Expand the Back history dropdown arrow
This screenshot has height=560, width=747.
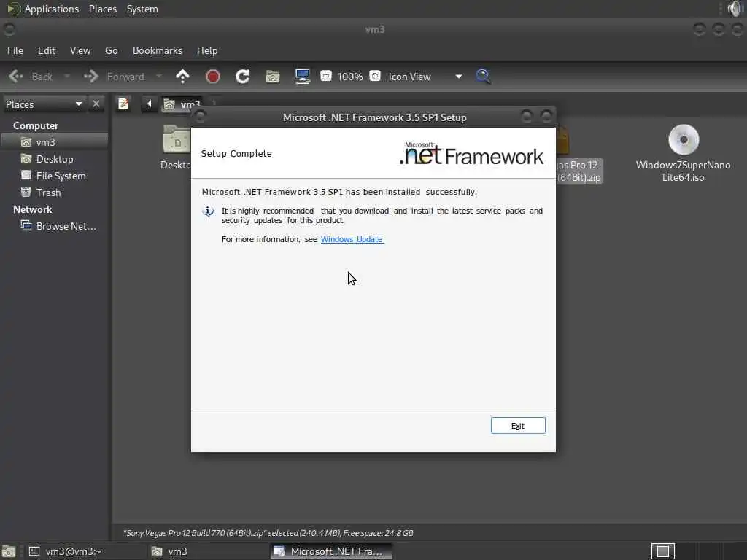(67, 76)
